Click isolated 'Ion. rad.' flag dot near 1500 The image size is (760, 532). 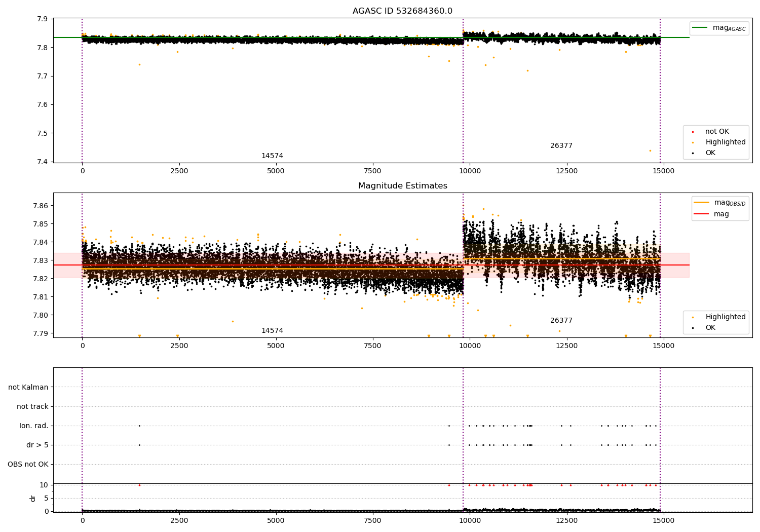pos(139,426)
